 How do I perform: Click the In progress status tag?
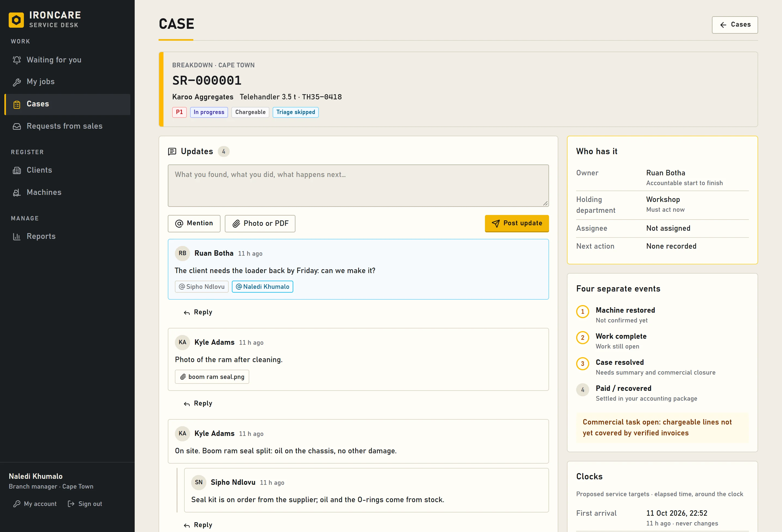pos(209,112)
